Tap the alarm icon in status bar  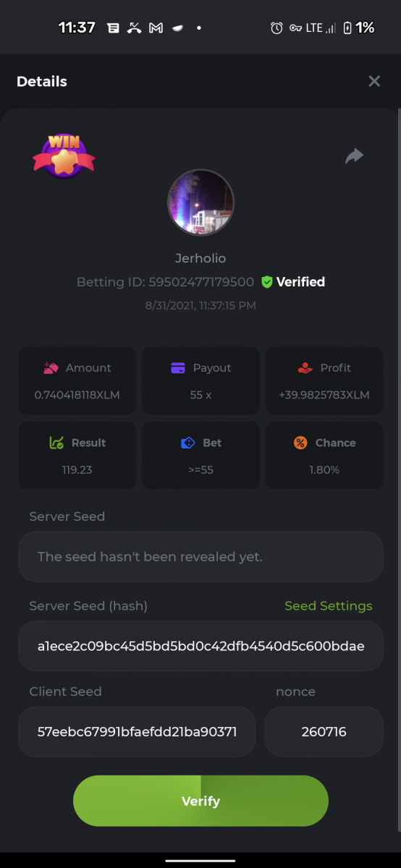277,28
